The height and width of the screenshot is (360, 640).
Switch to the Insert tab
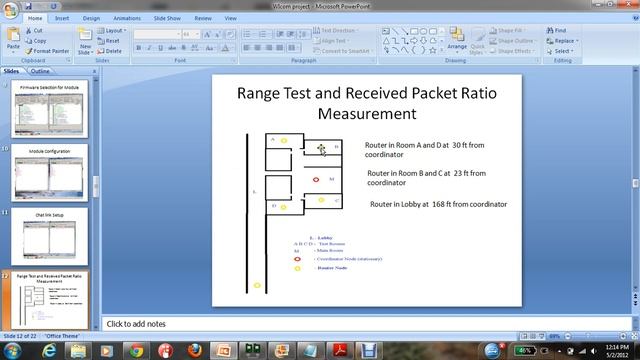(x=62, y=18)
